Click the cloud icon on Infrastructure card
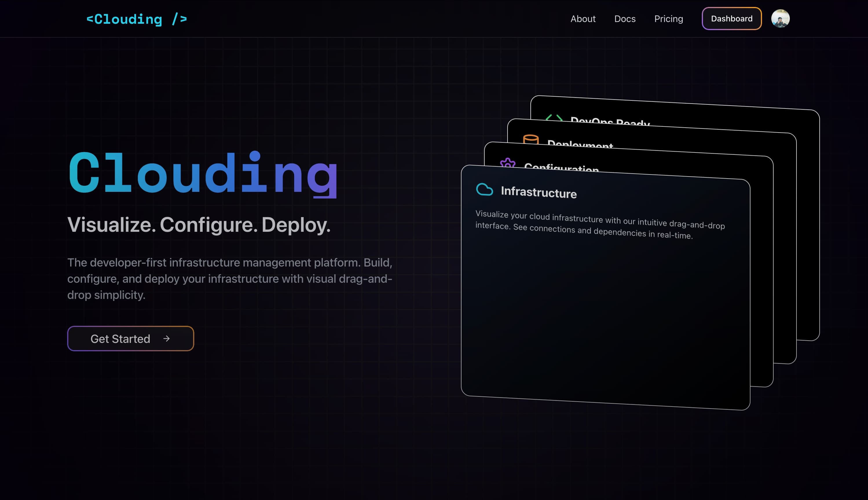 pos(484,189)
